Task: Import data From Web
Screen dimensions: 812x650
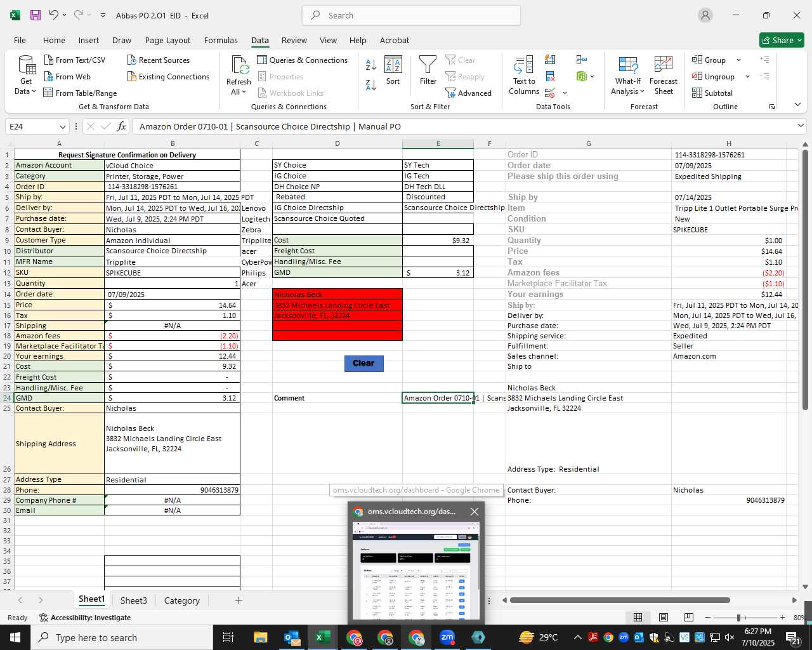Action: [67, 77]
